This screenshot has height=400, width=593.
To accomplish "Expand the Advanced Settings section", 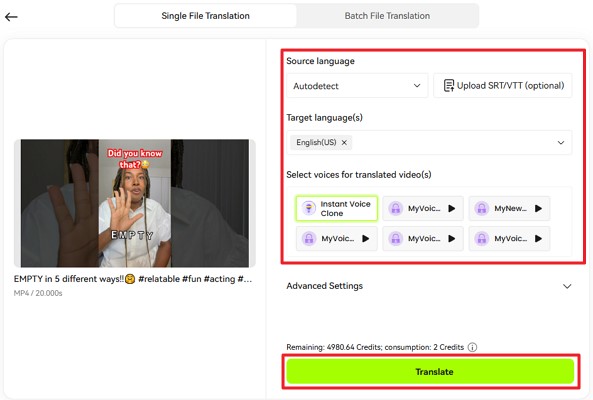I will [x=429, y=286].
